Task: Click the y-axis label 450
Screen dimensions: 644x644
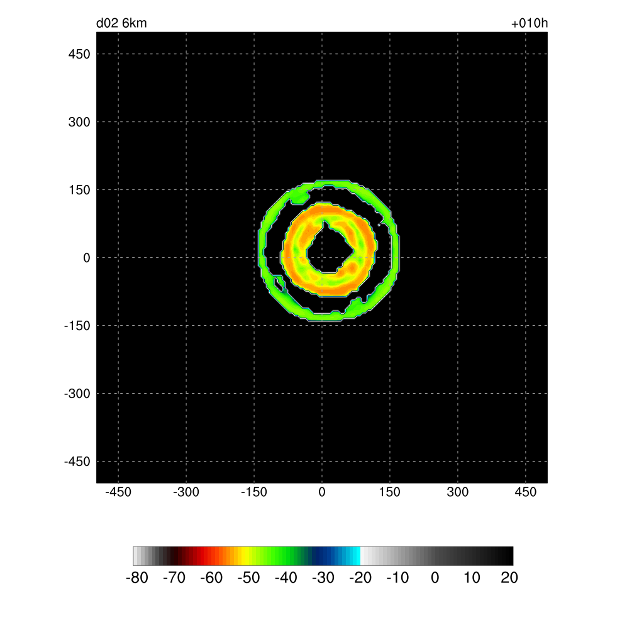Action: (79, 54)
